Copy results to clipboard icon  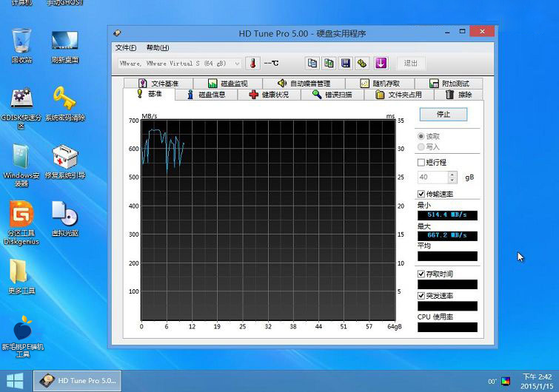pos(312,64)
